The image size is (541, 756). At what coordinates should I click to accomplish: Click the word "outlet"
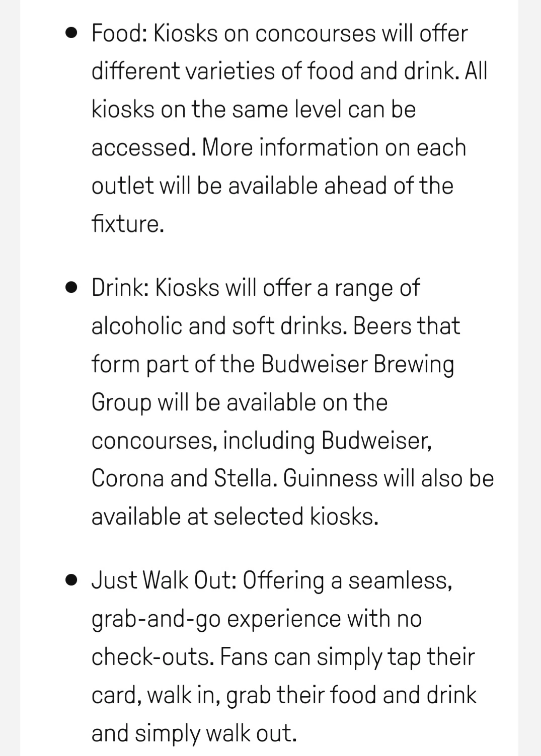122,186
